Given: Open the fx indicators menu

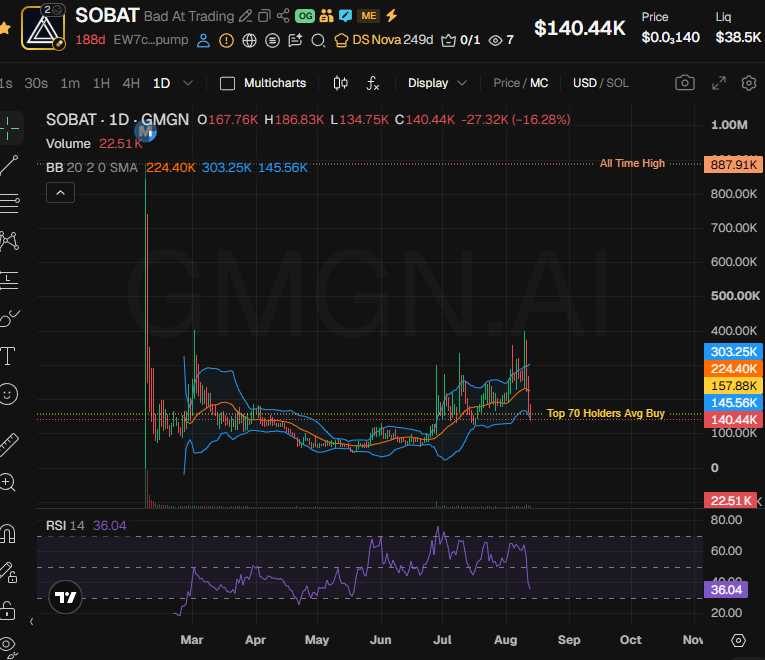Looking at the screenshot, I should tap(372, 83).
